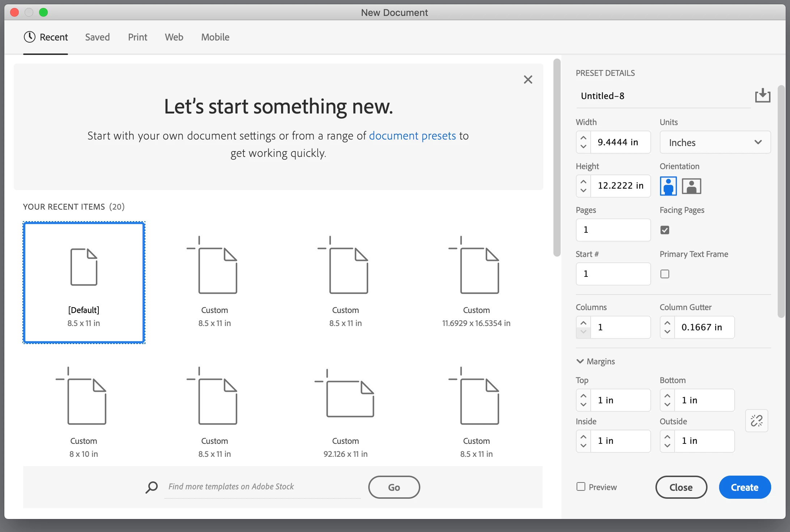This screenshot has height=532, width=790.
Task: Click the blue Create button
Action: point(744,487)
